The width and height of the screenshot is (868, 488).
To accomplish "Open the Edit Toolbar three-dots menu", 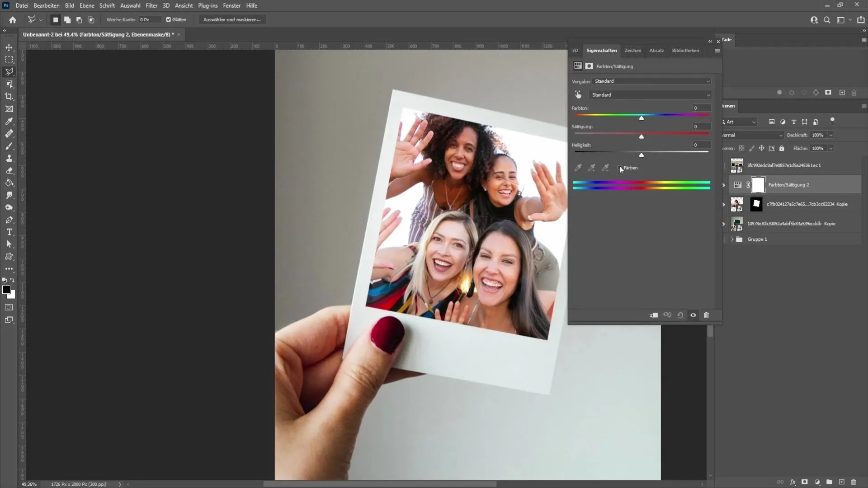I will (9, 269).
